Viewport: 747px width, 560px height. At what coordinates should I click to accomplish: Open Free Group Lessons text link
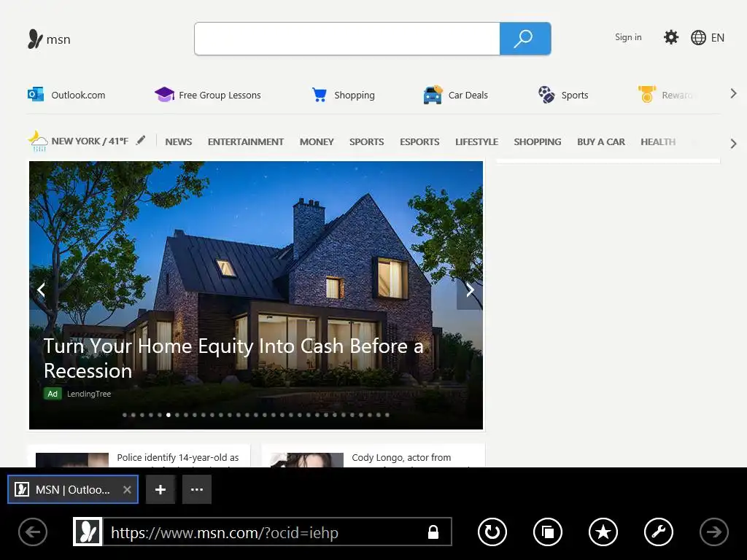point(220,96)
